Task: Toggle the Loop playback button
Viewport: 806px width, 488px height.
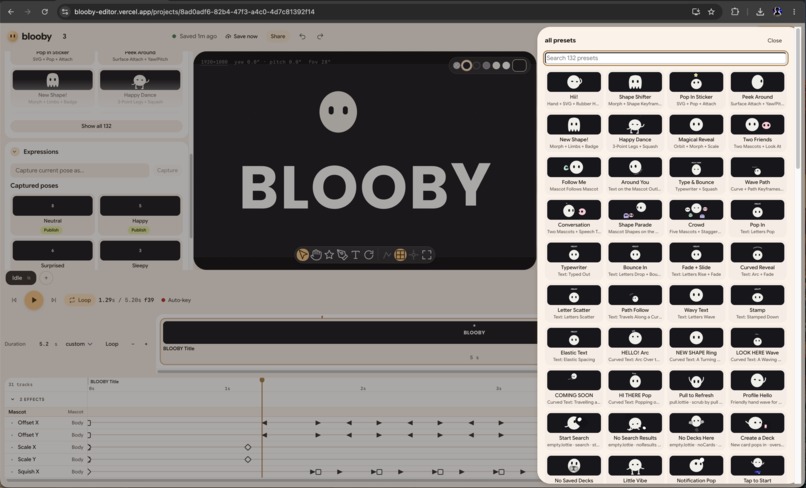Action: 80,300
